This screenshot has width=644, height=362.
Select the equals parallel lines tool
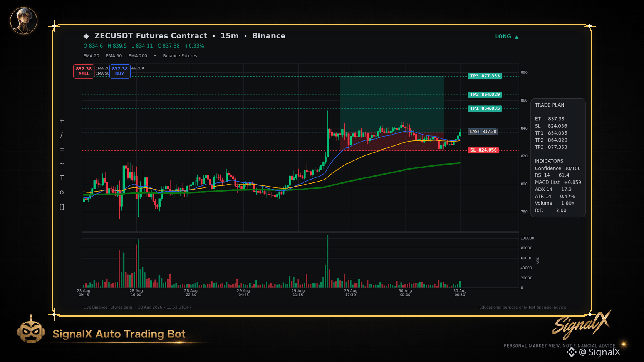point(62,150)
